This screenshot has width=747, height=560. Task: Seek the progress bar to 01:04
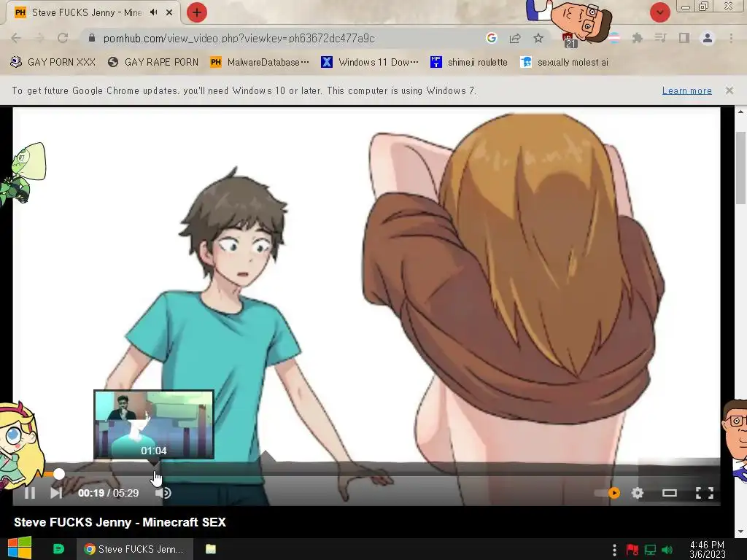(x=154, y=474)
